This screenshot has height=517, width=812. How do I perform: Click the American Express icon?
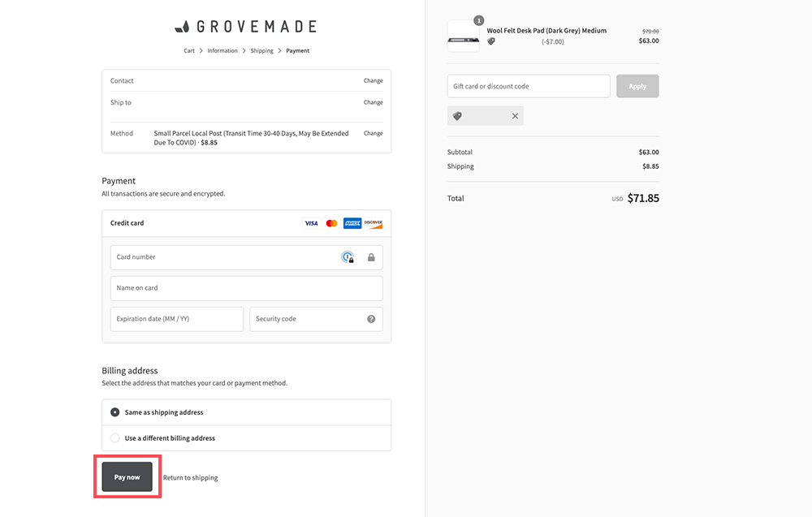tap(352, 223)
